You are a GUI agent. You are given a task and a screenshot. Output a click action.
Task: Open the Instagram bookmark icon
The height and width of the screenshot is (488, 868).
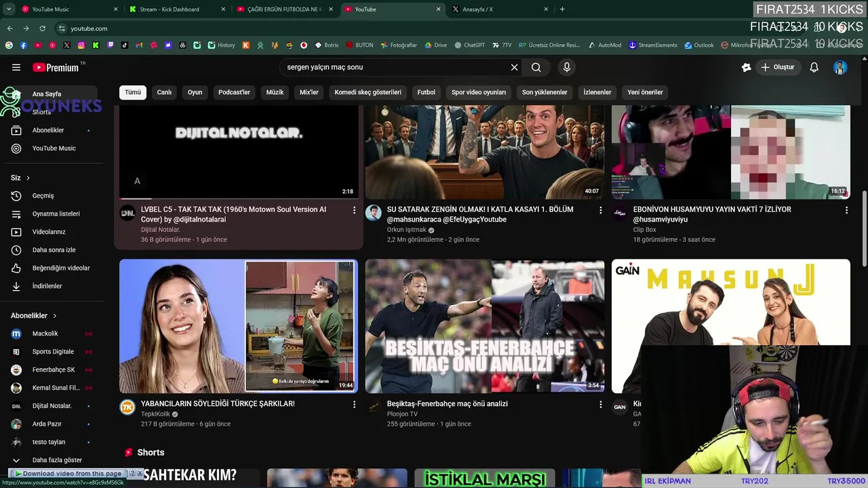point(81,45)
